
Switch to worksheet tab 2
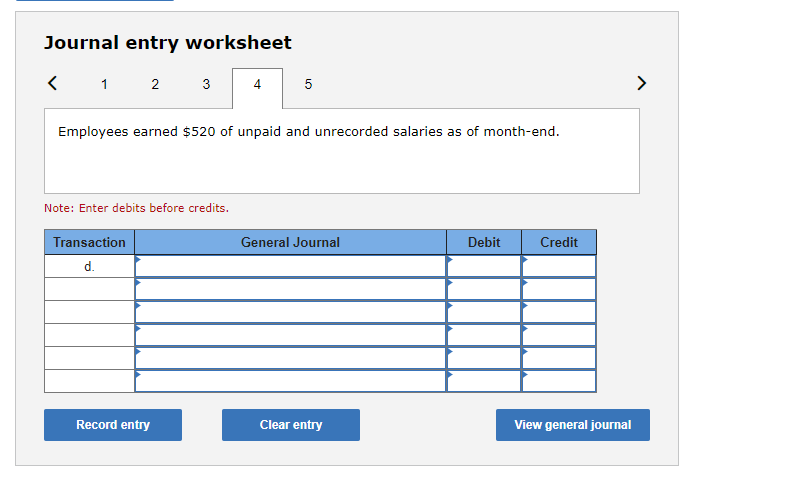pos(155,84)
